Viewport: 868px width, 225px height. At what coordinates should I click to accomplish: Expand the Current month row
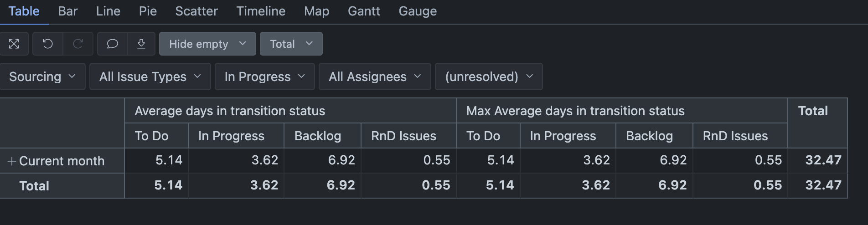pos(12,161)
